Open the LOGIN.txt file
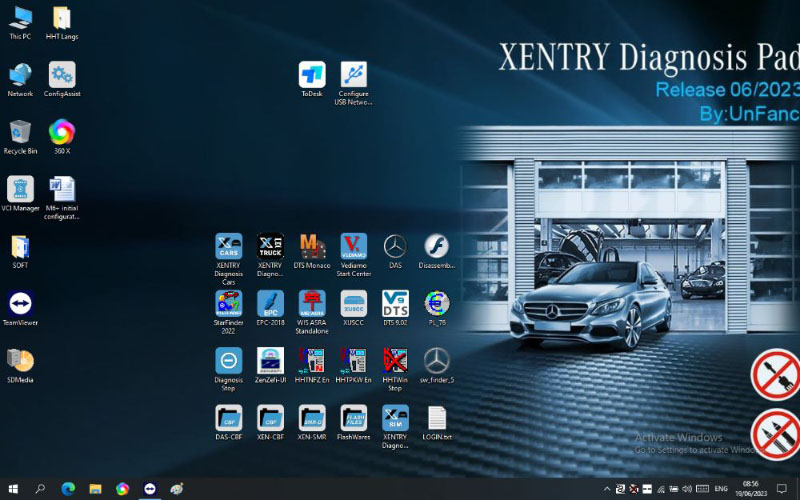This screenshot has width=800, height=500. 437,418
